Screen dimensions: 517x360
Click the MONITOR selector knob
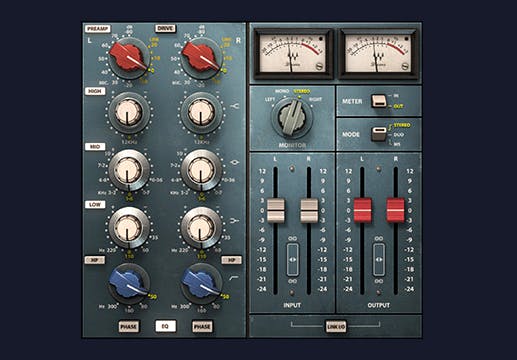[x=292, y=118]
